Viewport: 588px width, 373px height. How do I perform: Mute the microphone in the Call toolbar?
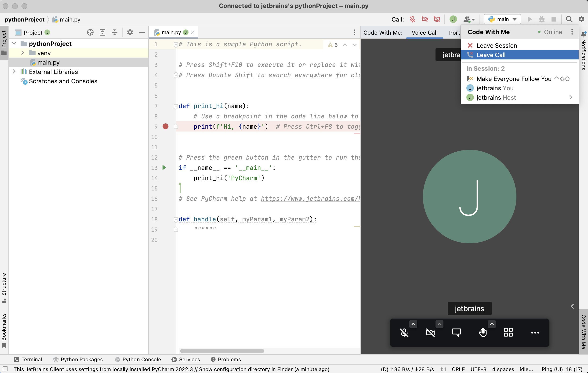pyautogui.click(x=412, y=19)
